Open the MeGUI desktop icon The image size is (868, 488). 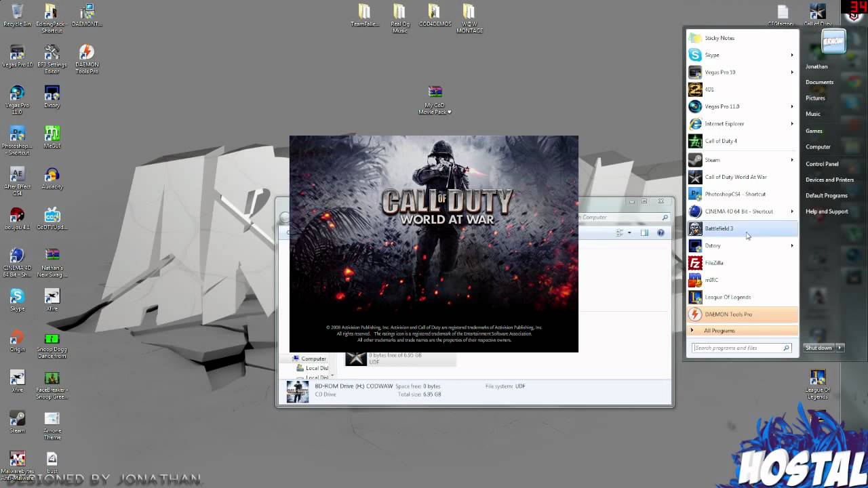point(52,138)
